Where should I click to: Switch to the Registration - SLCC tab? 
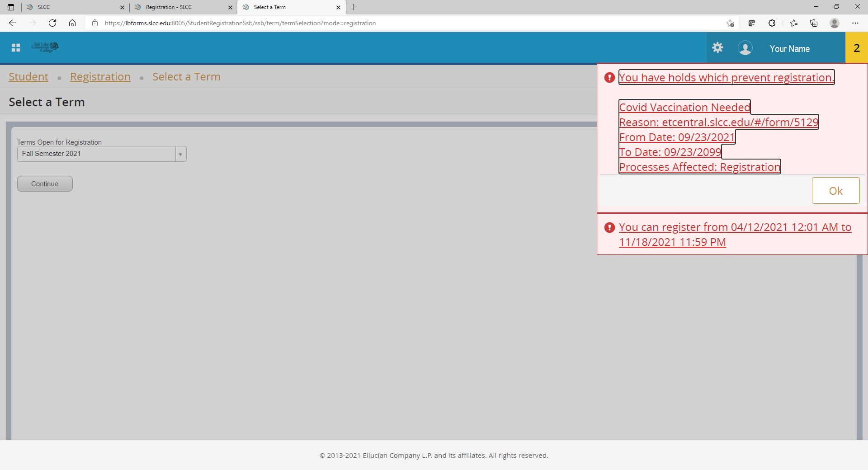[x=181, y=7]
